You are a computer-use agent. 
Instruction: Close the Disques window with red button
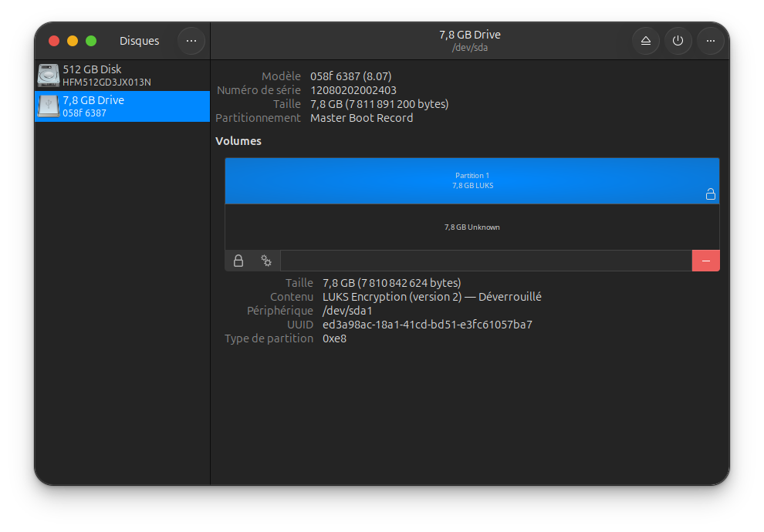tap(54, 41)
